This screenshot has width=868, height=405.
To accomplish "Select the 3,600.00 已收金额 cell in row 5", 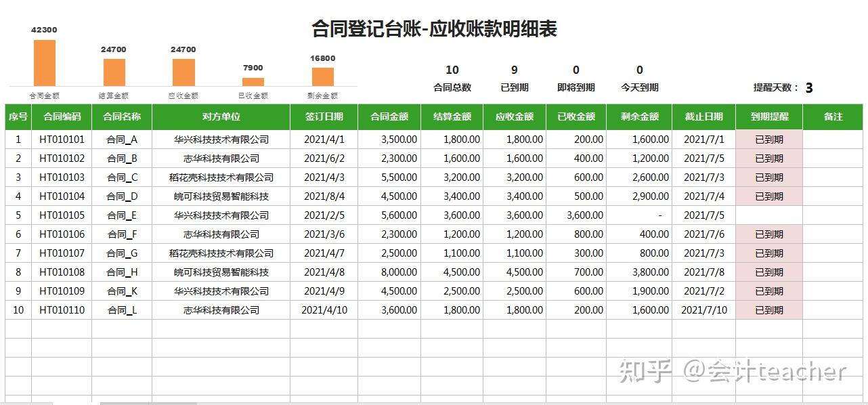I will [577, 215].
